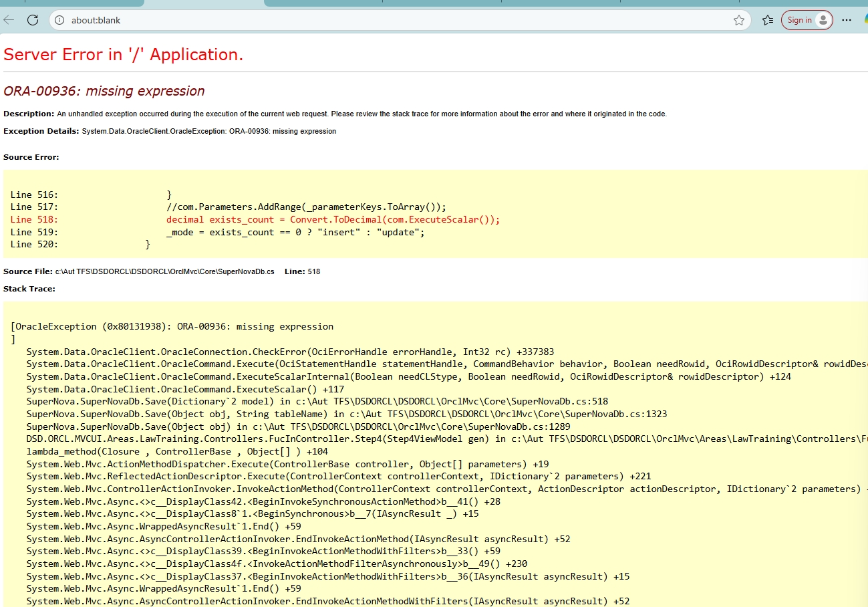Click SuperNovaDb.Save(Object obj, String tableName) line
The height and width of the screenshot is (607, 868).
[347, 414]
